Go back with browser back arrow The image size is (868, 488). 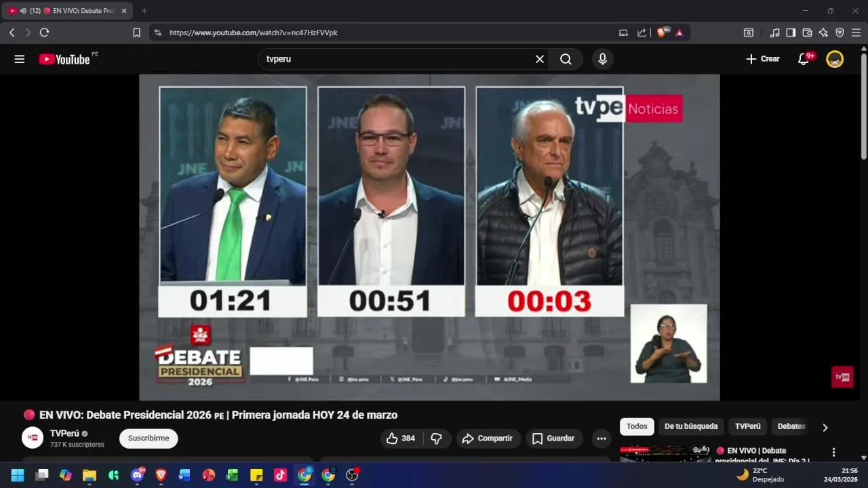coord(12,33)
